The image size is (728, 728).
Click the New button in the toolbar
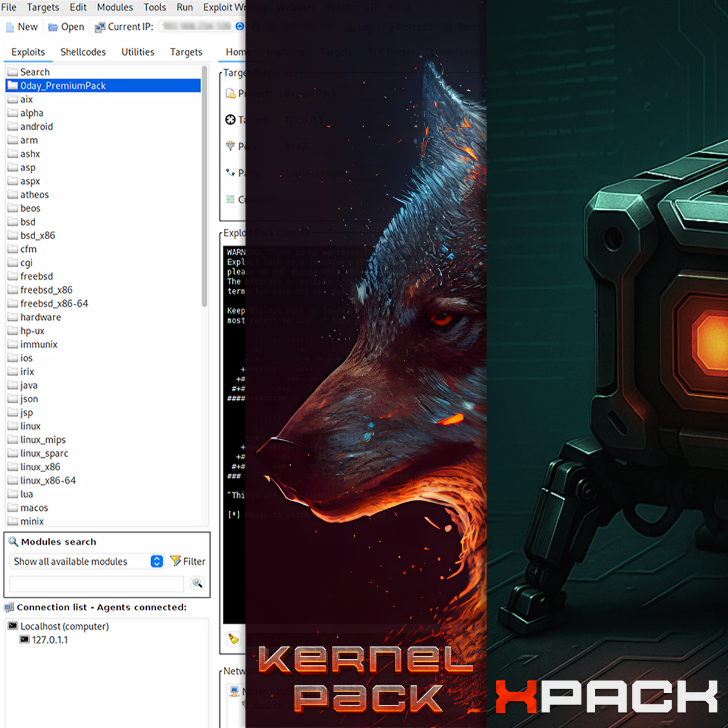(21, 26)
